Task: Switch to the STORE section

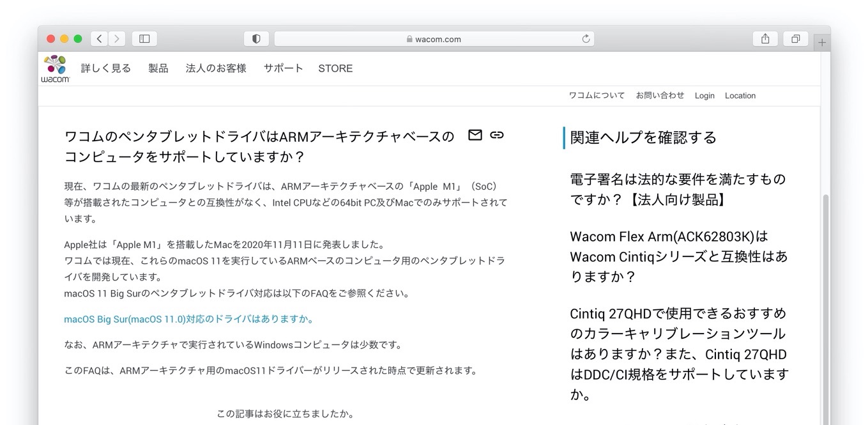Action: pyautogui.click(x=335, y=68)
